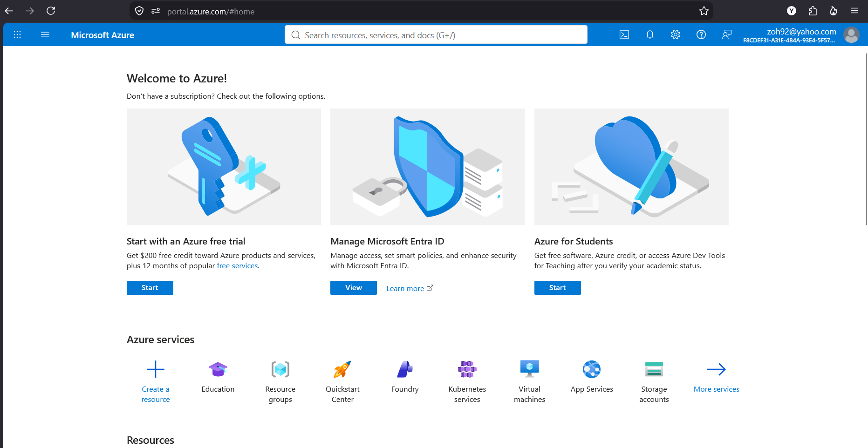Click the browser forward arrow
The image size is (868, 448).
[x=30, y=11]
